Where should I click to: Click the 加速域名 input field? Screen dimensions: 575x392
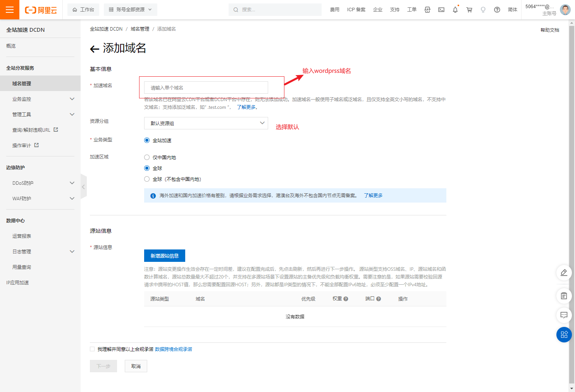206,88
